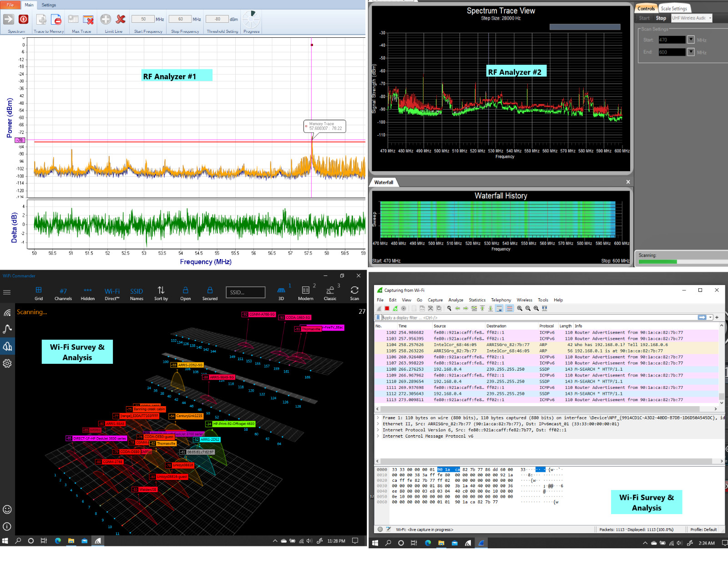Restart the capture with the green fin icon
Image resolution: width=728 pixels, height=571 pixels.
click(395, 309)
